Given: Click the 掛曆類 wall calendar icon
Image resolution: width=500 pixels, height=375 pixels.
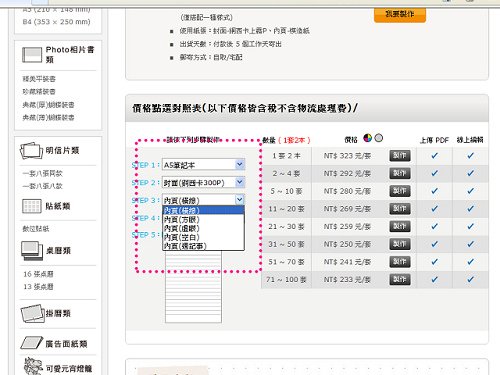Looking at the screenshot, I should coord(32,313).
